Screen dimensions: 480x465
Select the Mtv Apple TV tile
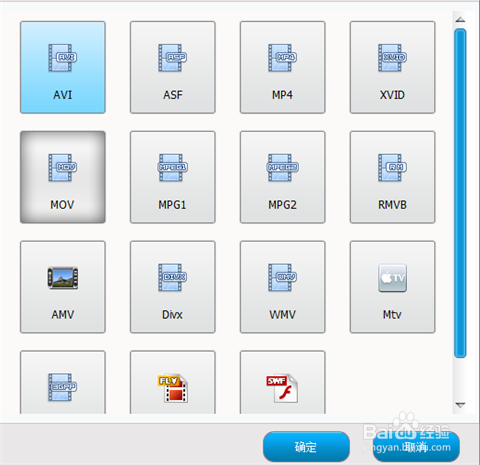coord(392,287)
